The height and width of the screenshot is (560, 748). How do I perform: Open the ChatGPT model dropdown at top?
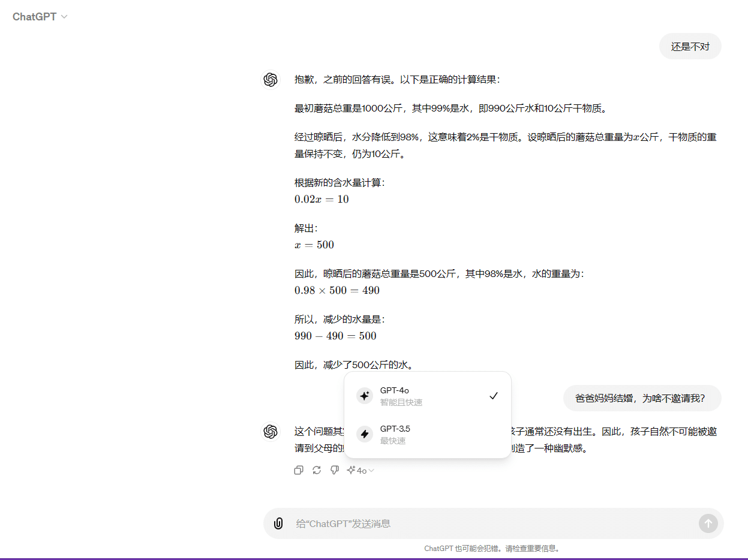coord(40,17)
